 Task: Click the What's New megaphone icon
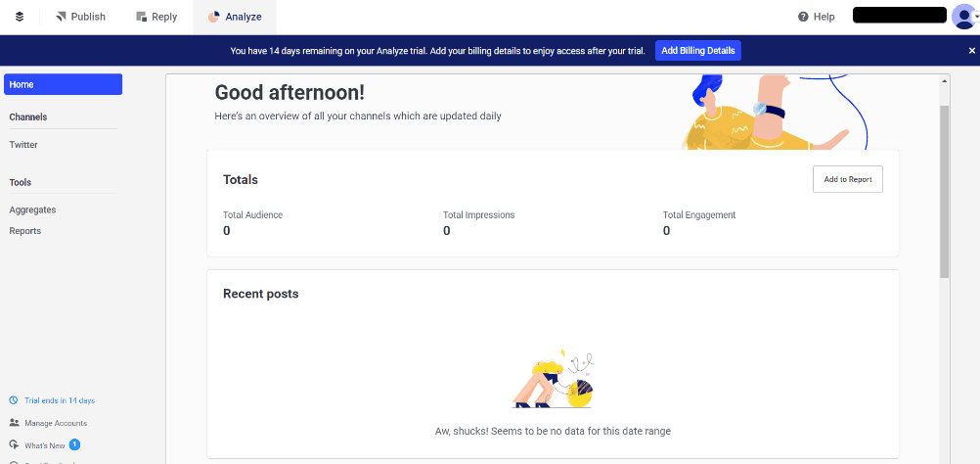pos(14,445)
